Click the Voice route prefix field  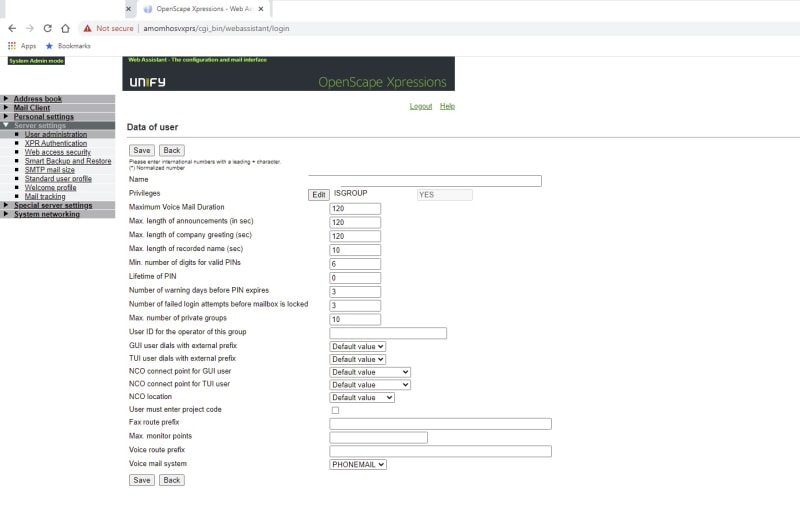point(440,451)
